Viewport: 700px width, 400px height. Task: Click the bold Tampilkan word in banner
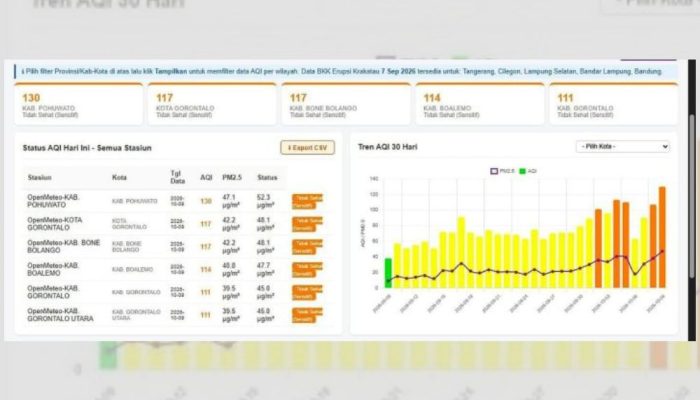(171, 71)
